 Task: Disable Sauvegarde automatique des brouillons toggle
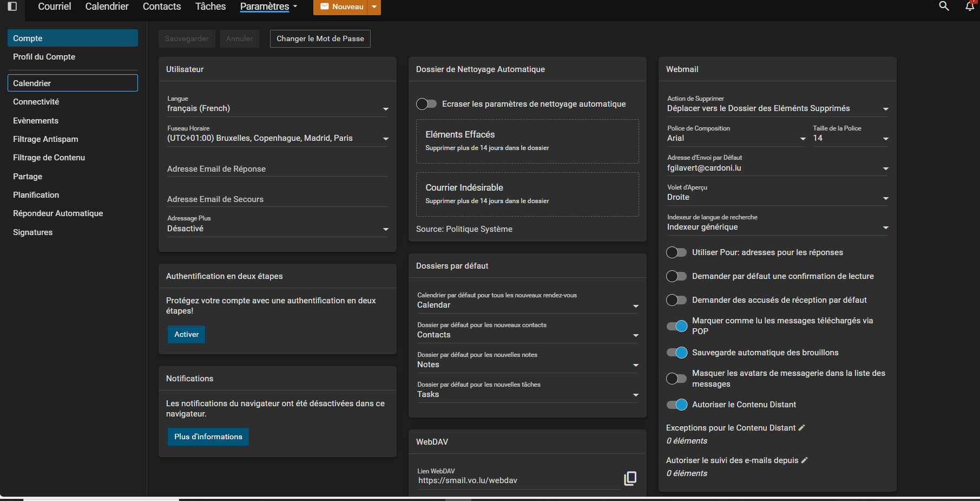click(676, 353)
